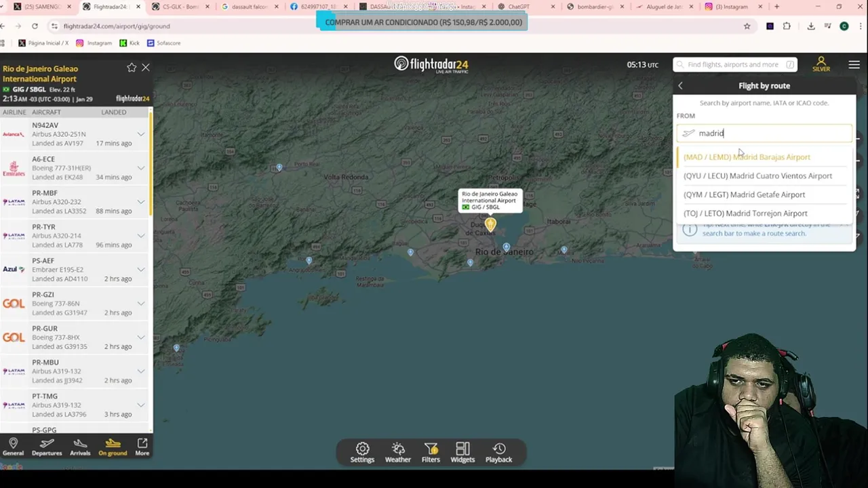Open the Silver account profile icon
Screen dimensions: 868x488
tap(821, 64)
